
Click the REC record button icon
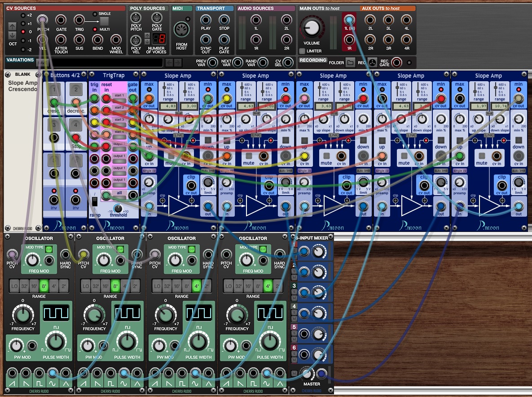pos(372,62)
